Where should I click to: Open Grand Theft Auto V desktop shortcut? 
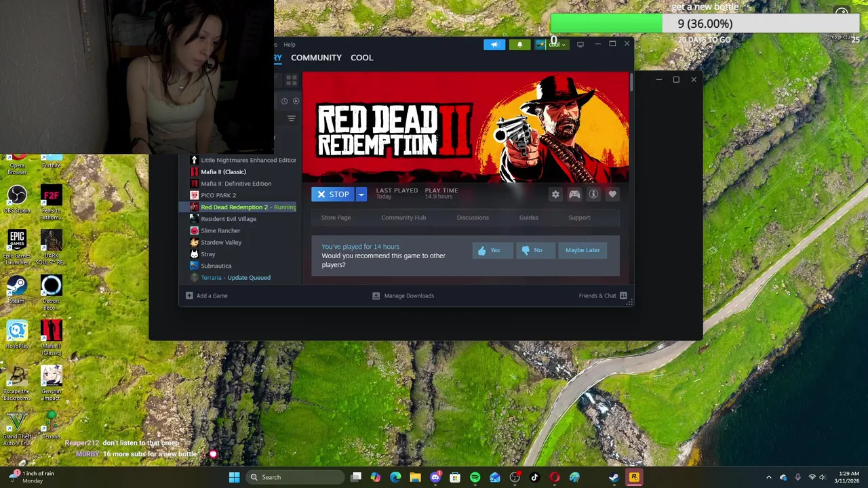(17, 428)
